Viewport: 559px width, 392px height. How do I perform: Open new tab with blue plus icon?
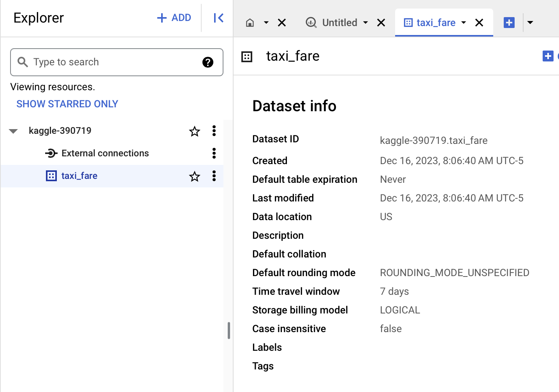(x=509, y=23)
